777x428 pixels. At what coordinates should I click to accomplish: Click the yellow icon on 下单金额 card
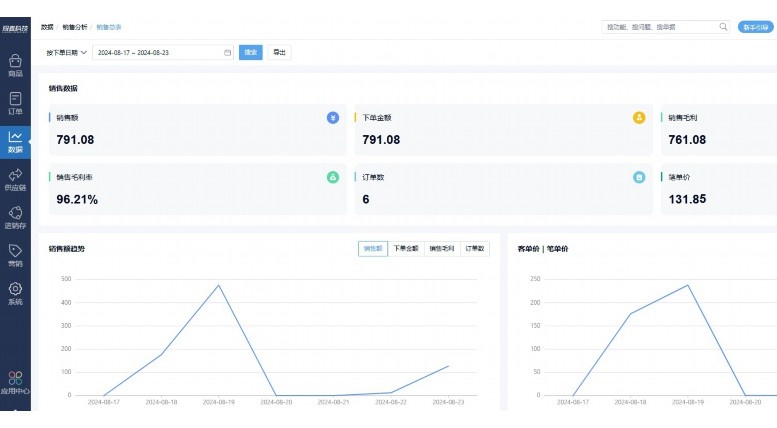tap(639, 117)
